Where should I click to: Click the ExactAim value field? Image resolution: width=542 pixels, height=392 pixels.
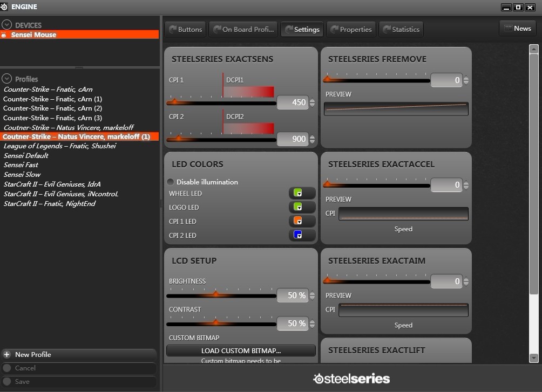[446, 281]
